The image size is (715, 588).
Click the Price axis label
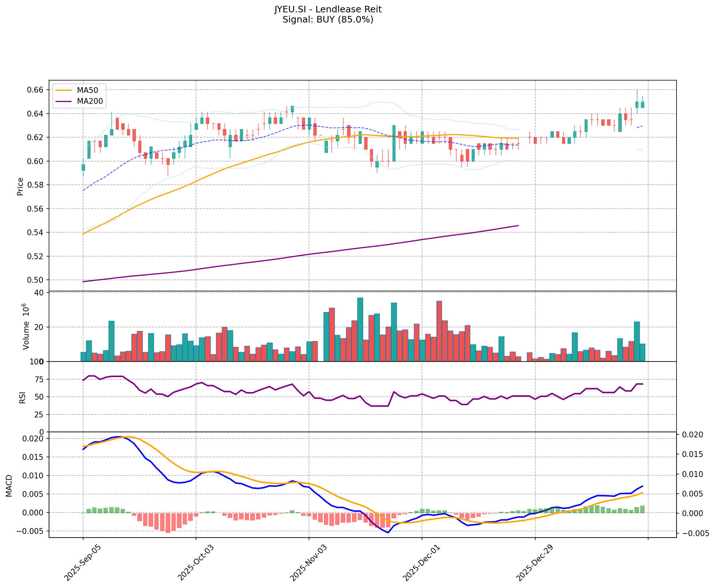tap(20, 186)
